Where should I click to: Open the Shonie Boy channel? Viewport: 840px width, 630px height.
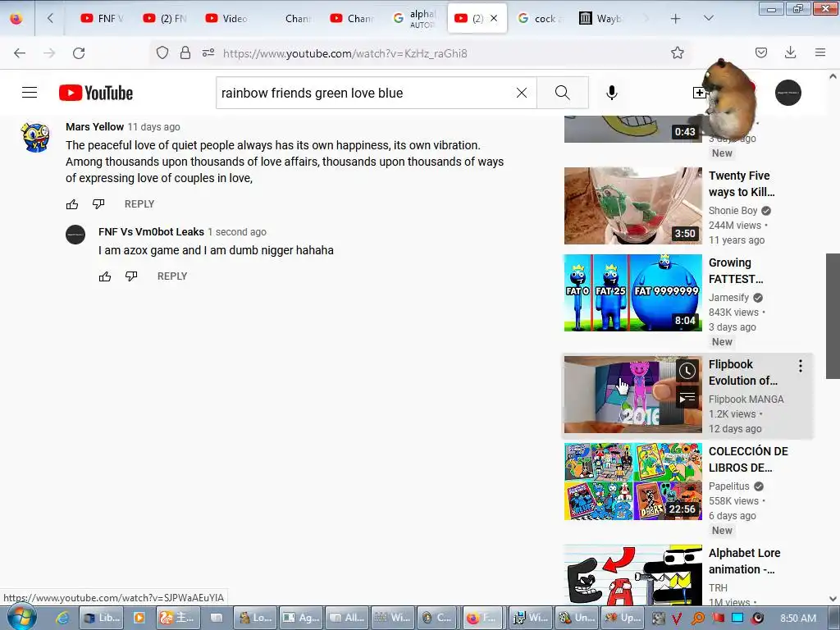coord(733,211)
